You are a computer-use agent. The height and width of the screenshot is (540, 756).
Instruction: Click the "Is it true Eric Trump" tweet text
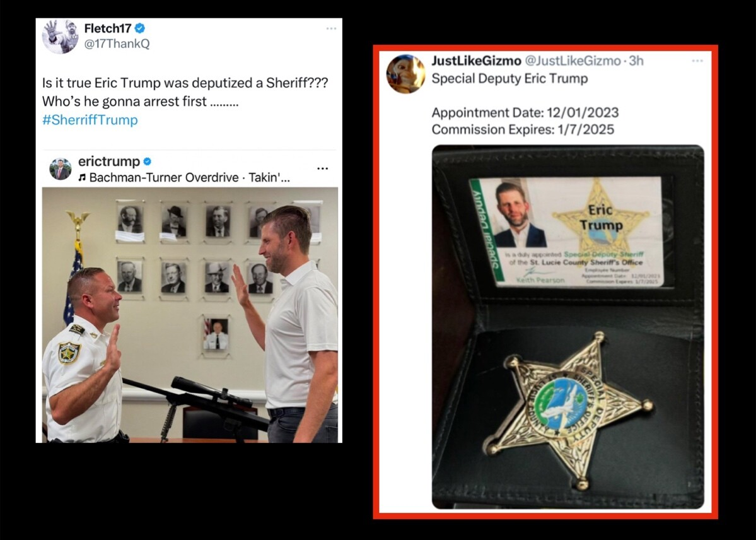[185, 92]
